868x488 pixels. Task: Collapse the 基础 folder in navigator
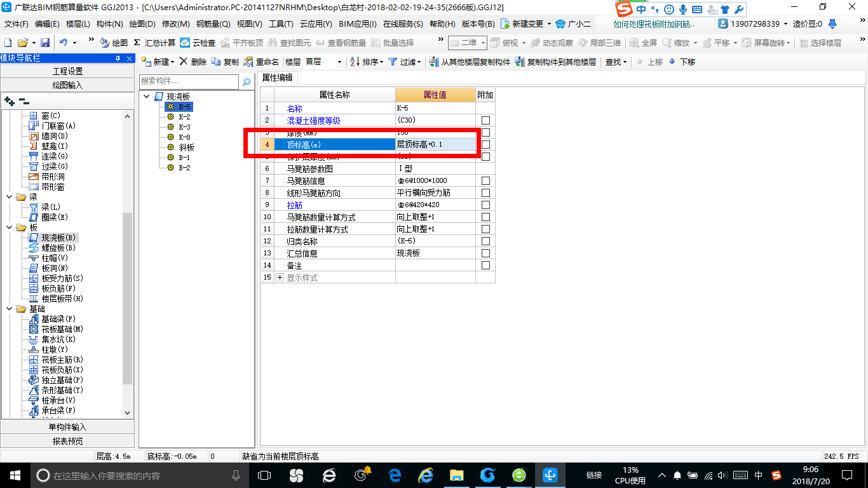pos(10,309)
